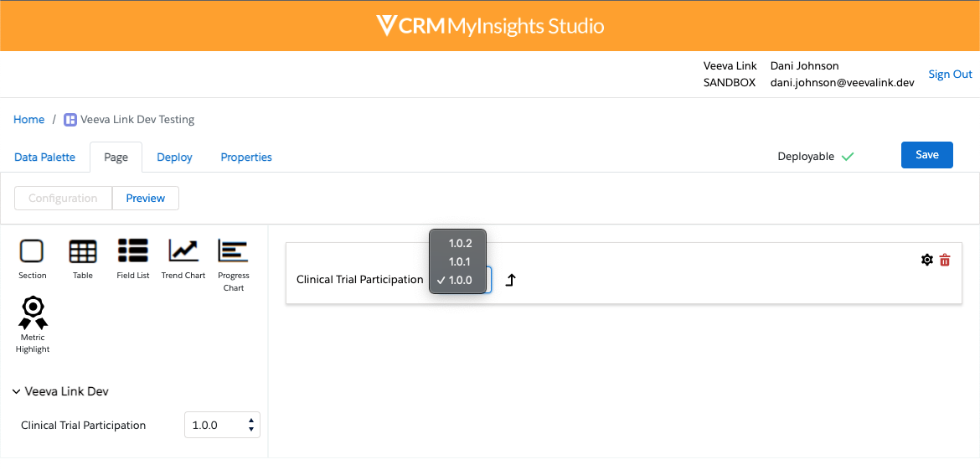Click the Sign Out link
Image resolution: width=980 pixels, height=470 pixels.
click(x=950, y=74)
